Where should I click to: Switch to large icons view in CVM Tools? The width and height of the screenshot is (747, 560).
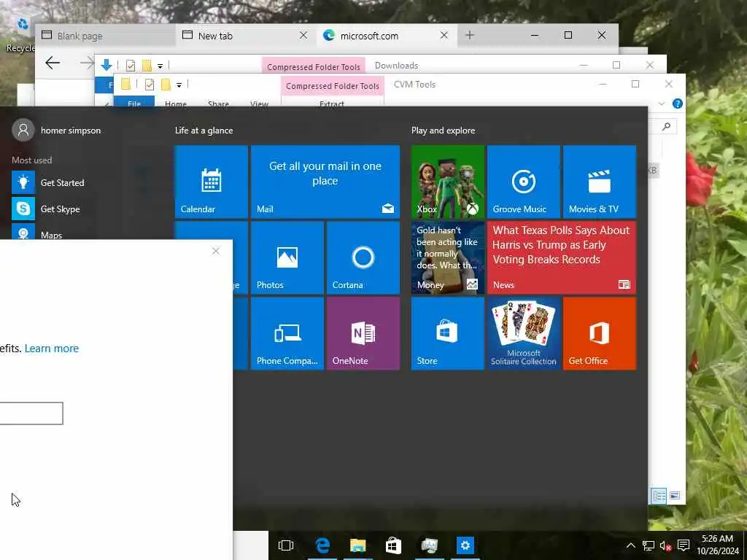coord(675,496)
